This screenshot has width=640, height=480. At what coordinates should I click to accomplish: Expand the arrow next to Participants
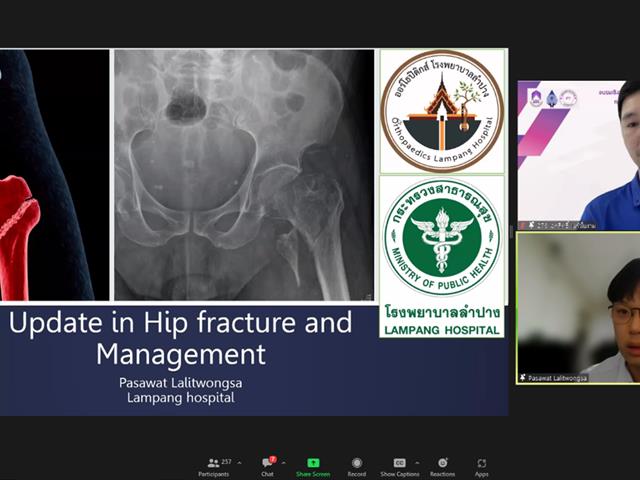(x=239, y=463)
